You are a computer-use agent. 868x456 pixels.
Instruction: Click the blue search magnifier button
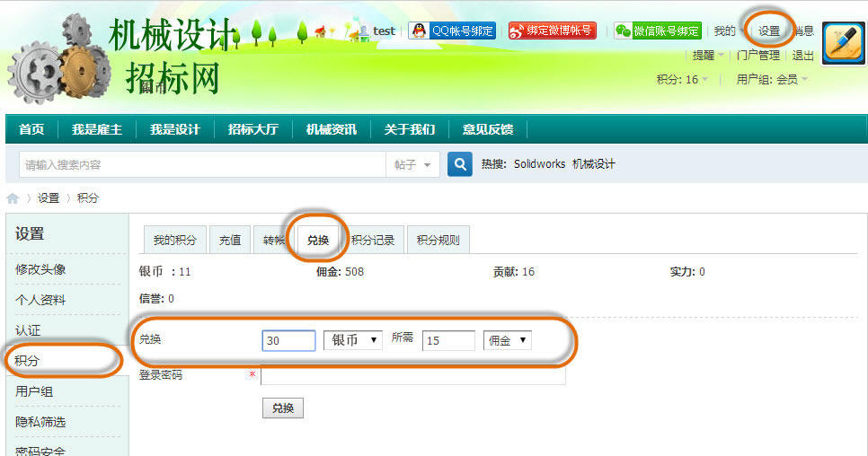tap(459, 164)
